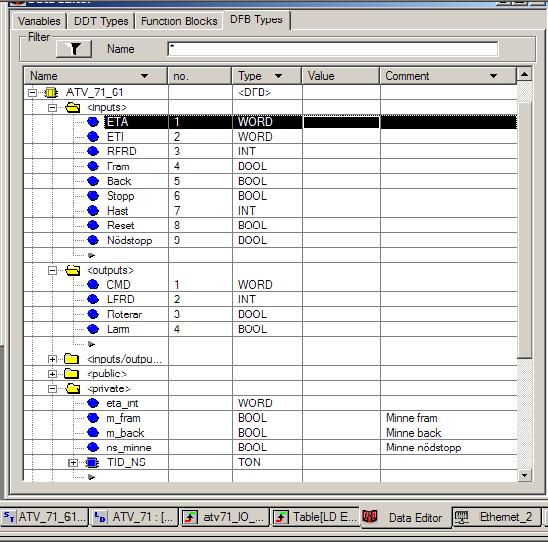Image resolution: width=548 pixels, height=542 pixels.
Task: Collapse the outputs folder
Action: (x=52, y=270)
